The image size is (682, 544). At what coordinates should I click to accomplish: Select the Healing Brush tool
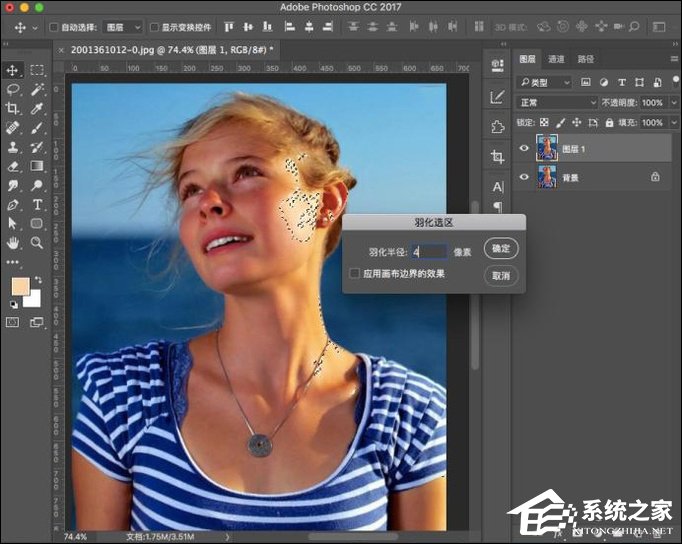[12, 128]
